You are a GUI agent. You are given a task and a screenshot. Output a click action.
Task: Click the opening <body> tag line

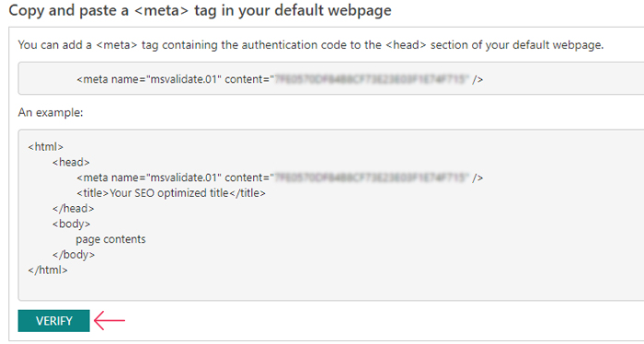[x=72, y=224]
